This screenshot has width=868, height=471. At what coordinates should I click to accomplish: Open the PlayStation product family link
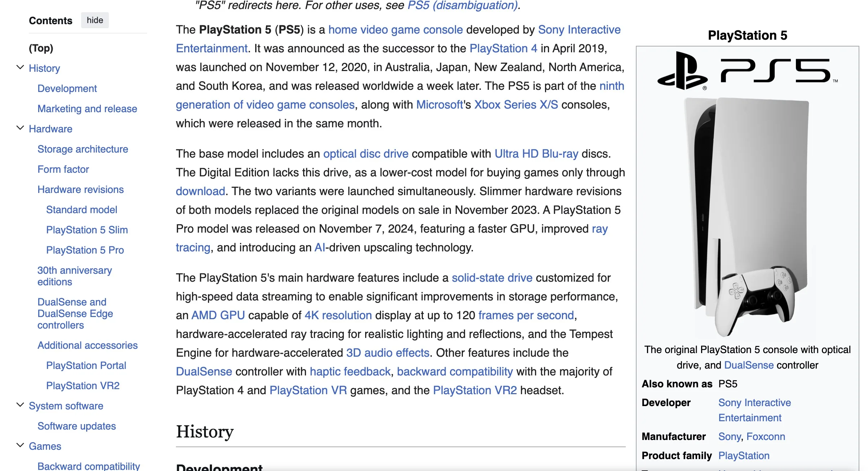744,455
